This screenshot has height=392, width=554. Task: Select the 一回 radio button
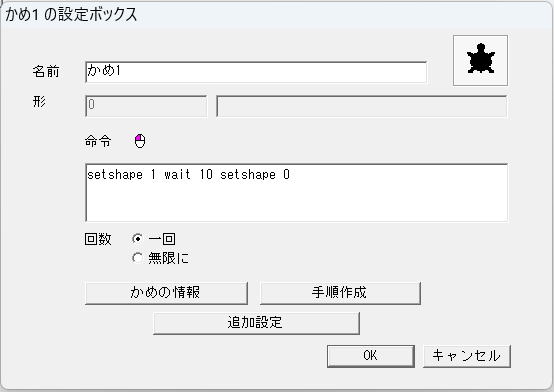(x=137, y=239)
